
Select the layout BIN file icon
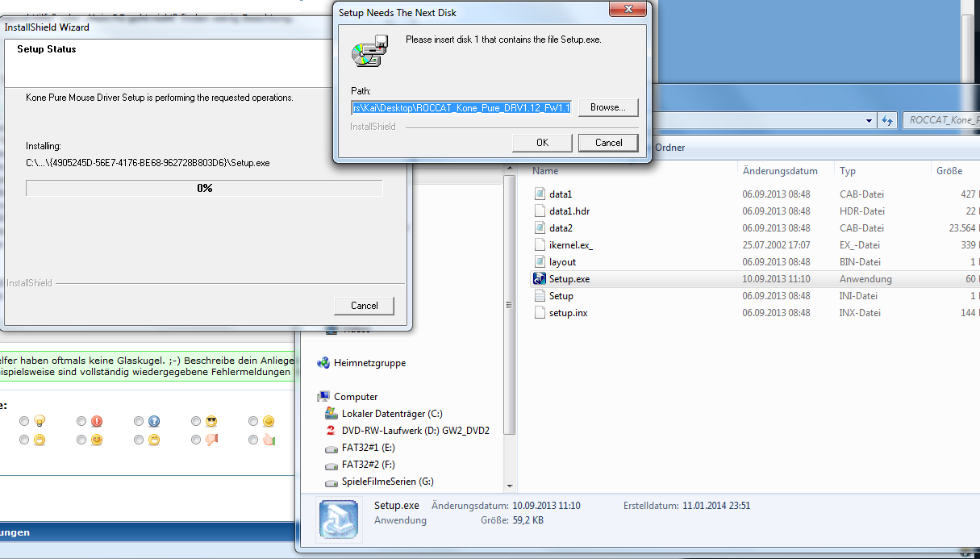(x=541, y=261)
